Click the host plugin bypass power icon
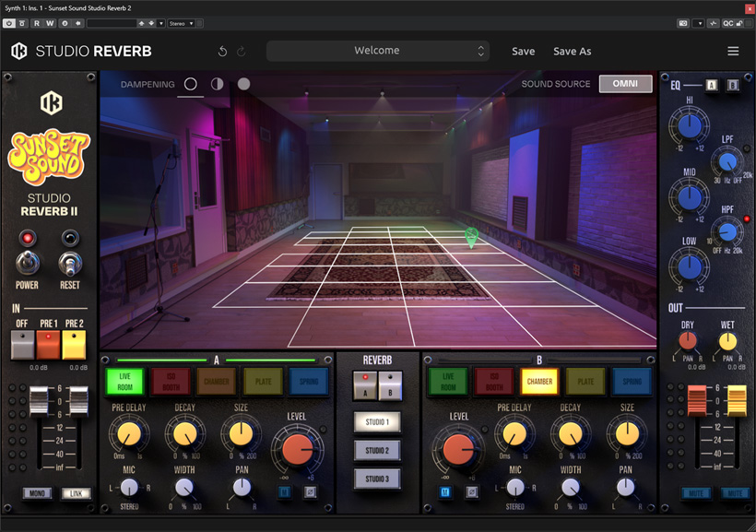The height and width of the screenshot is (532, 756). (8, 23)
